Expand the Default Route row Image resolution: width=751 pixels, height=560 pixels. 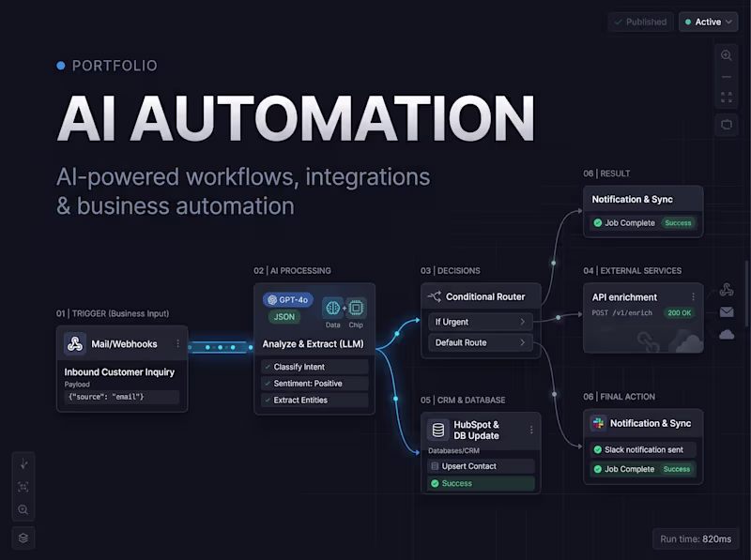pyautogui.click(x=480, y=342)
